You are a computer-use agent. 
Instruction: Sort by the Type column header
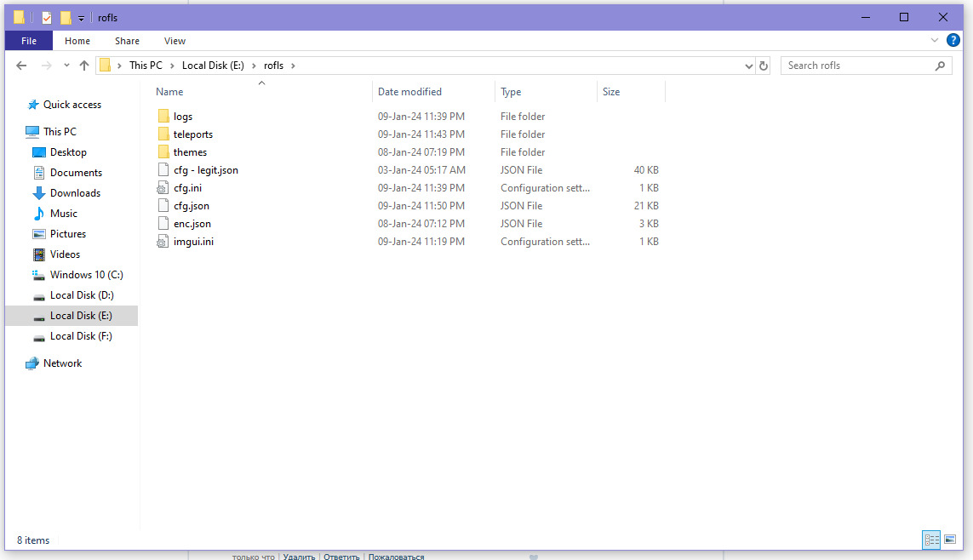click(x=511, y=92)
